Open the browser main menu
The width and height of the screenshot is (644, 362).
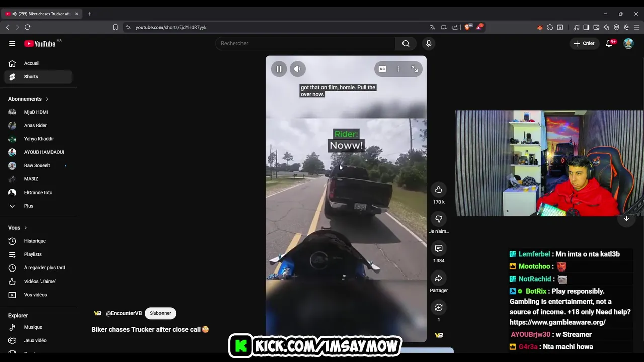[x=636, y=27]
